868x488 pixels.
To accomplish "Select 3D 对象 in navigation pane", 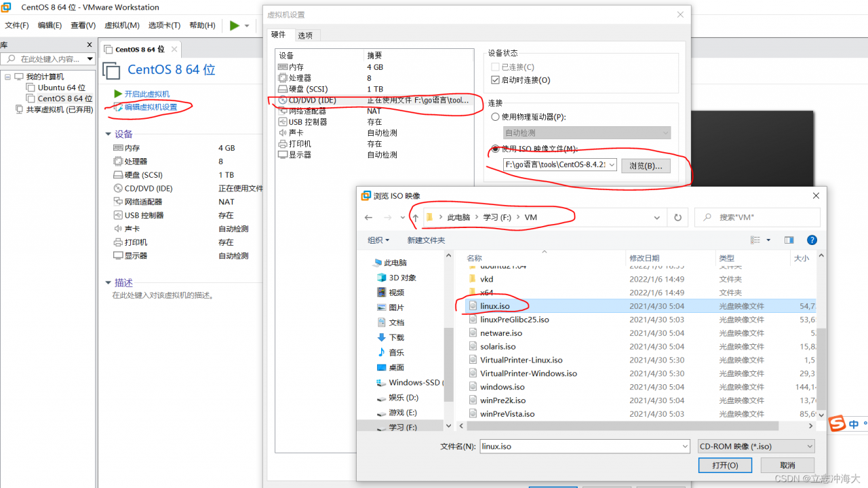I will pos(403,278).
